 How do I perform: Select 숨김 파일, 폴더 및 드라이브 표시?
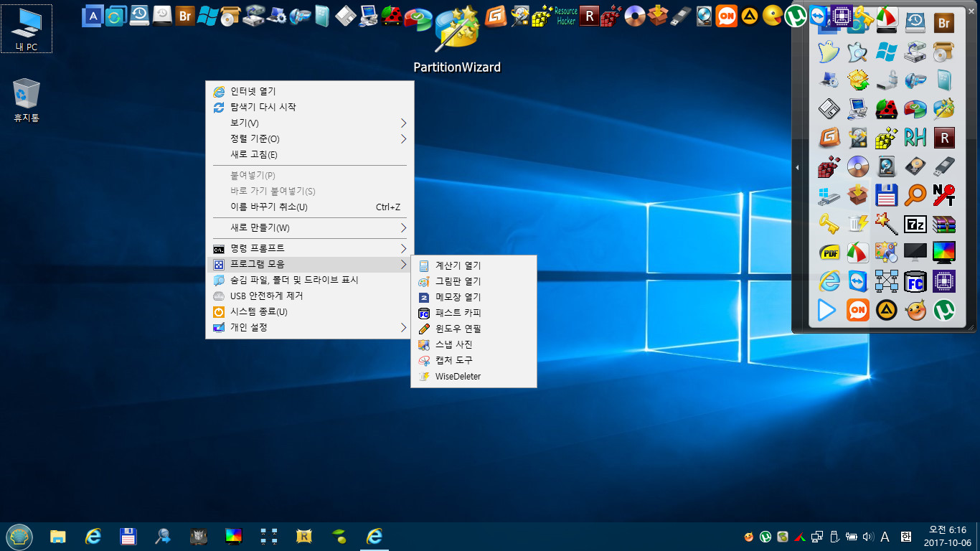pos(309,280)
